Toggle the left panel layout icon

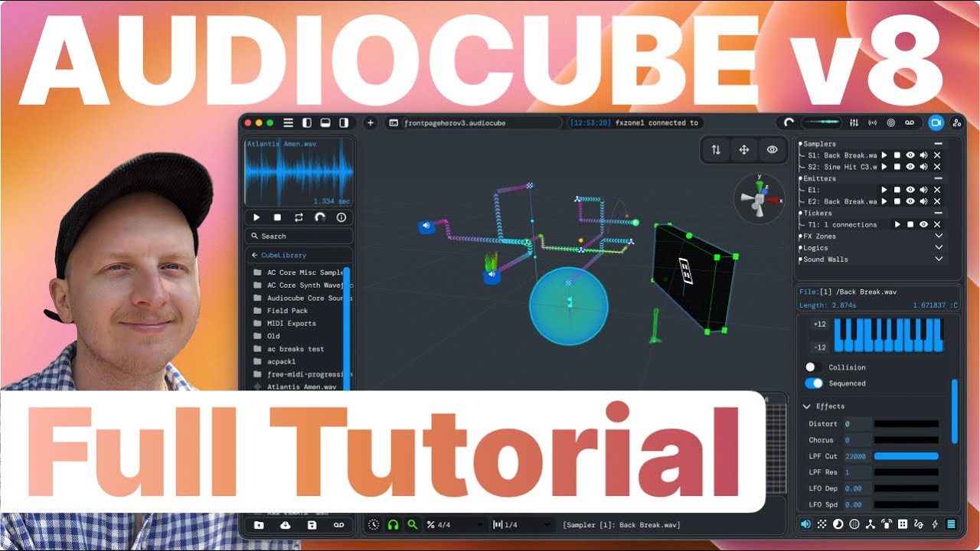(x=307, y=122)
